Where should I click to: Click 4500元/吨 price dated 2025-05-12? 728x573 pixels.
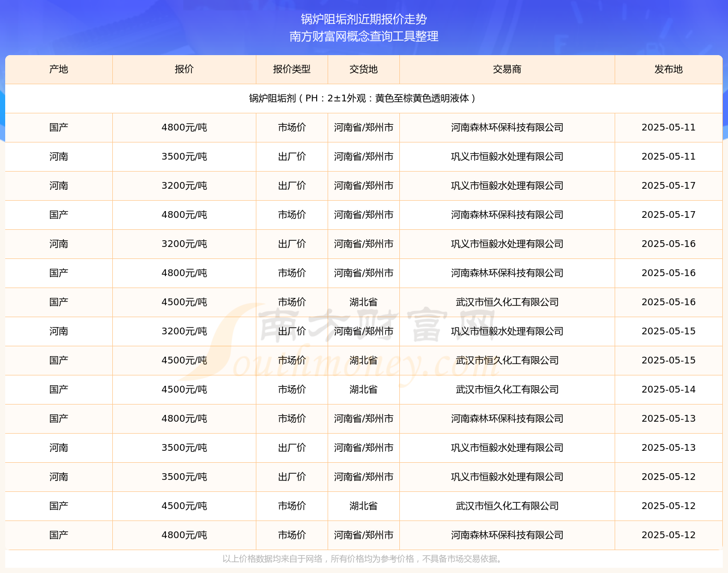(x=184, y=506)
